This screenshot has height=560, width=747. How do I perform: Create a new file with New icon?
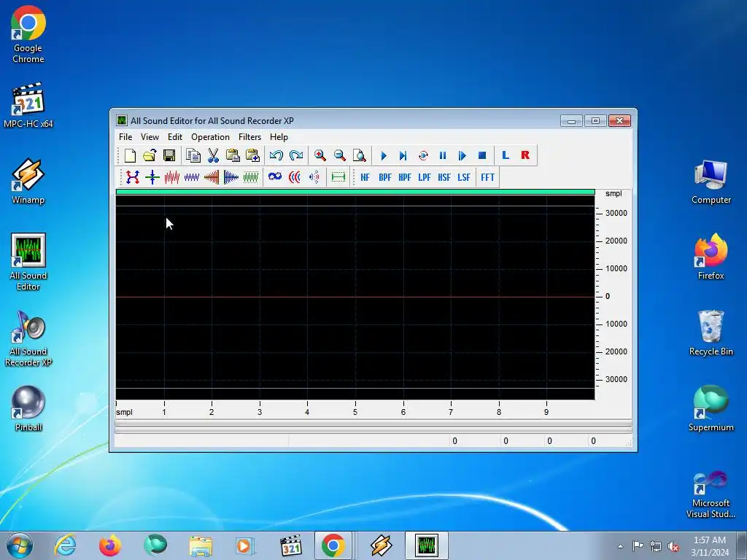click(130, 156)
